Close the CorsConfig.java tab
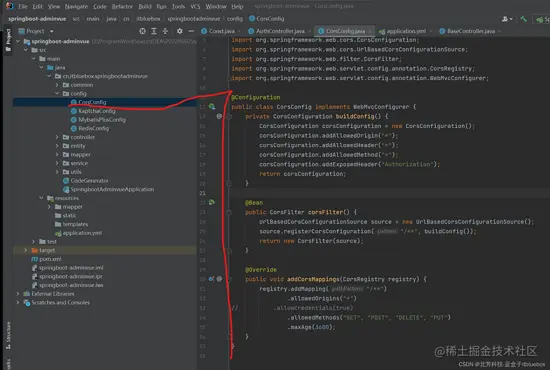 pos(370,31)
